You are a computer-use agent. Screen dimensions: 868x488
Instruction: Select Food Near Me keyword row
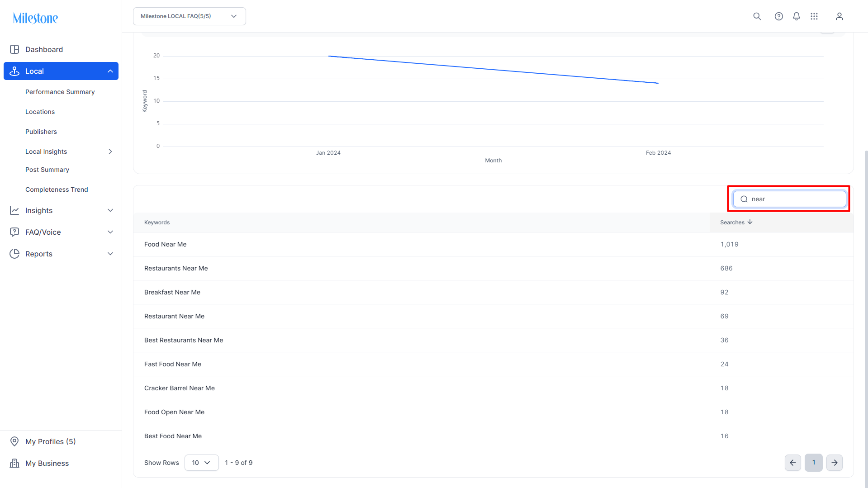[493, 244]
